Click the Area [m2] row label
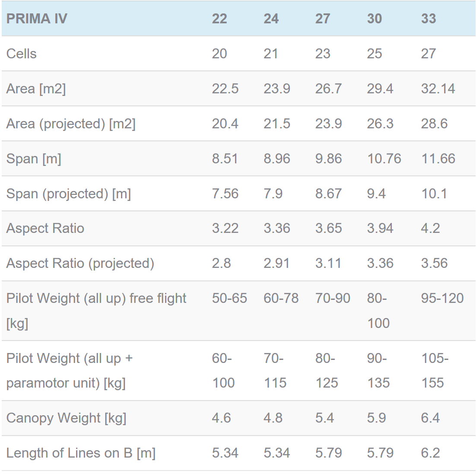The height and width of the screenshot is (474, 476). point(36,89)
